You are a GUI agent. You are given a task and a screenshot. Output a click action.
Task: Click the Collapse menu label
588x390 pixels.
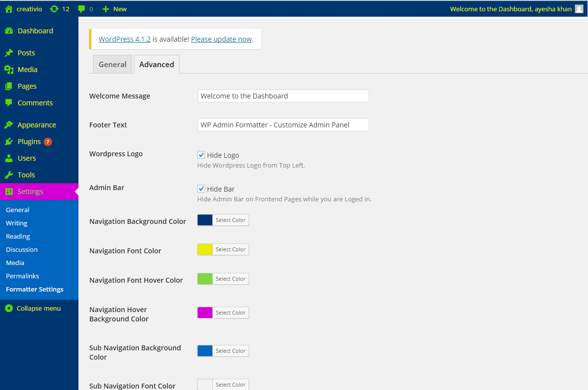click(39, 308)
